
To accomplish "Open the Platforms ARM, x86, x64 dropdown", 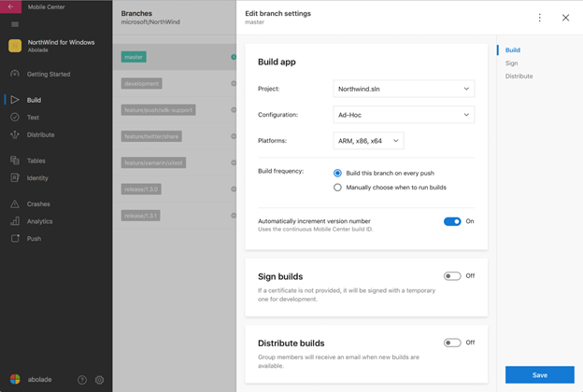I will coord(368,141).
